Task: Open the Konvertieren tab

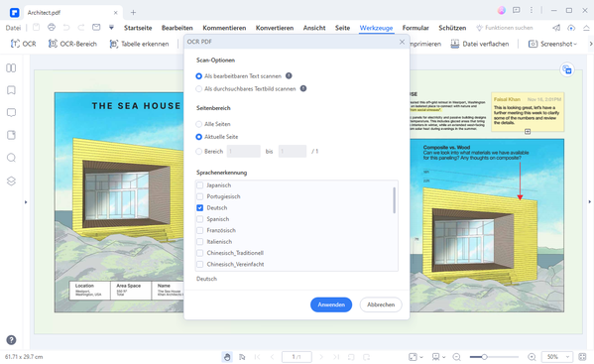Action: pyautogui.click(x=275, y=28)
